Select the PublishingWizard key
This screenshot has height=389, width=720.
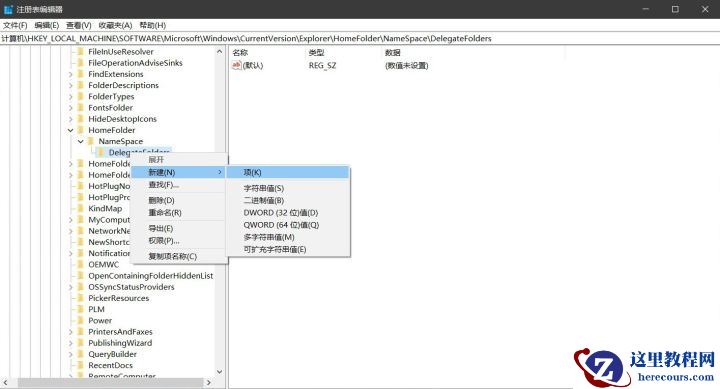pyautogui.click(x=120, y=343)
